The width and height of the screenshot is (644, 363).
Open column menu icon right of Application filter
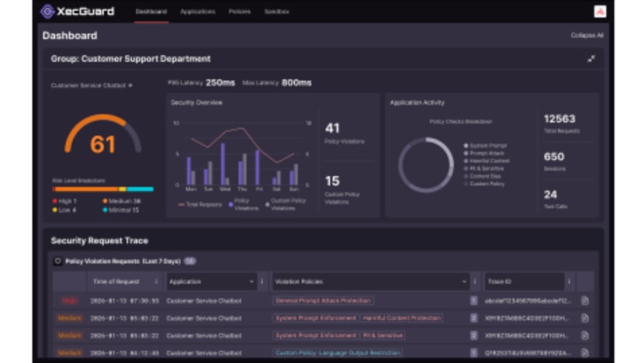point(262,282)
